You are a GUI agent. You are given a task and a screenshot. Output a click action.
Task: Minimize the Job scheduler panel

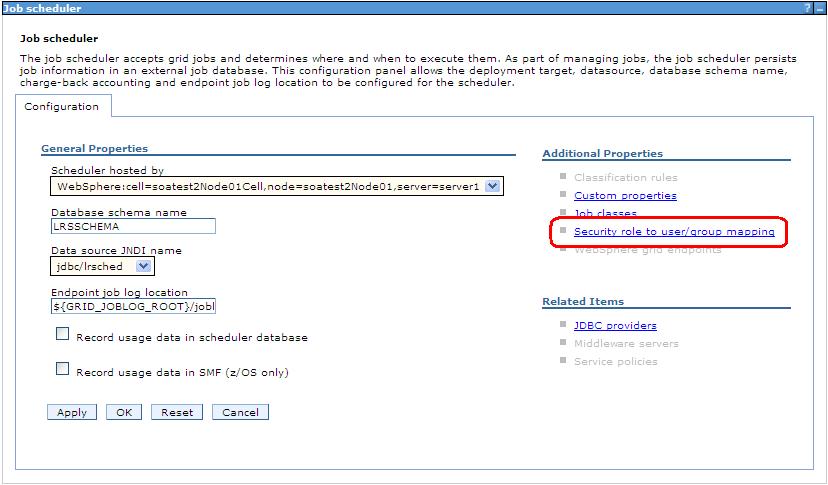(819, 7)
